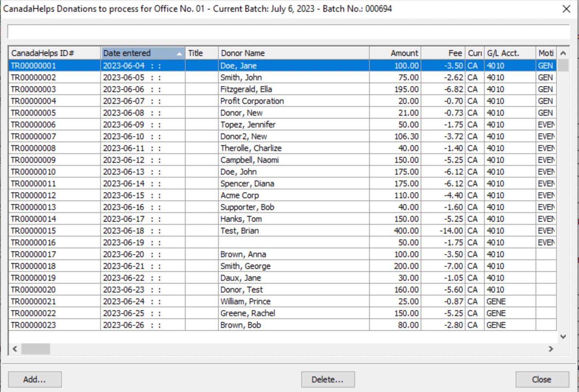Click fee -4.40 in Acme Corp row

pyautogui.click(x=453, y=195)
